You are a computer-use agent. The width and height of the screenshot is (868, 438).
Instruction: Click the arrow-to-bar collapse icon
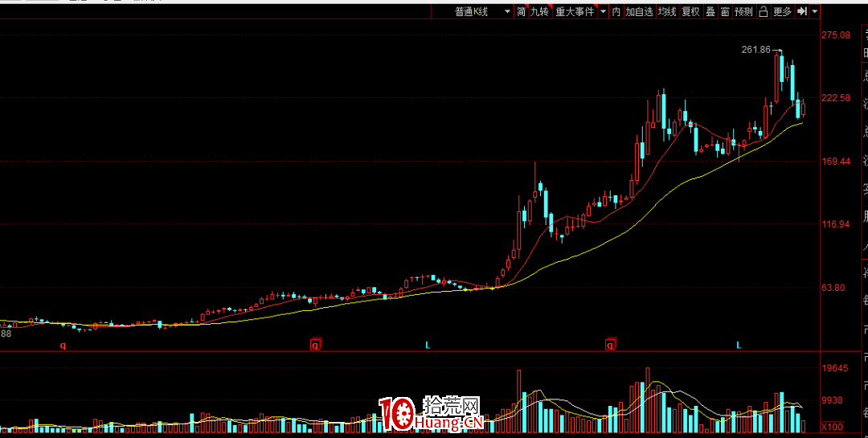pos(801,11)
